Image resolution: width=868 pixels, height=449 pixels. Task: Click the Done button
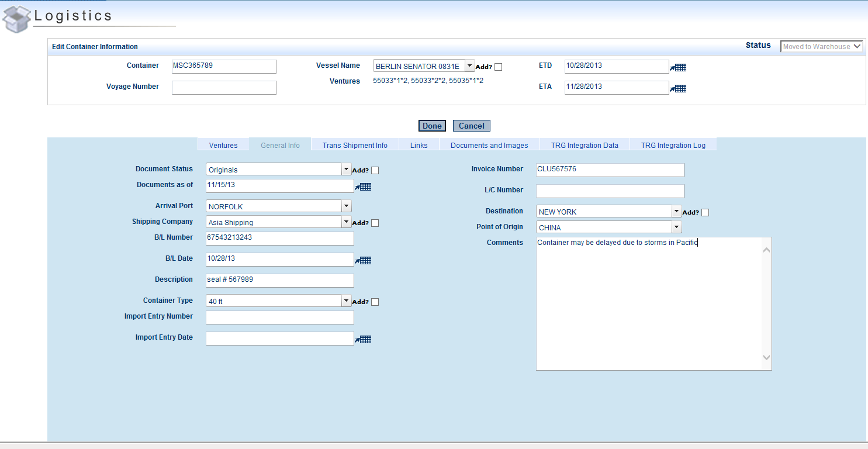tap(432, 126)
